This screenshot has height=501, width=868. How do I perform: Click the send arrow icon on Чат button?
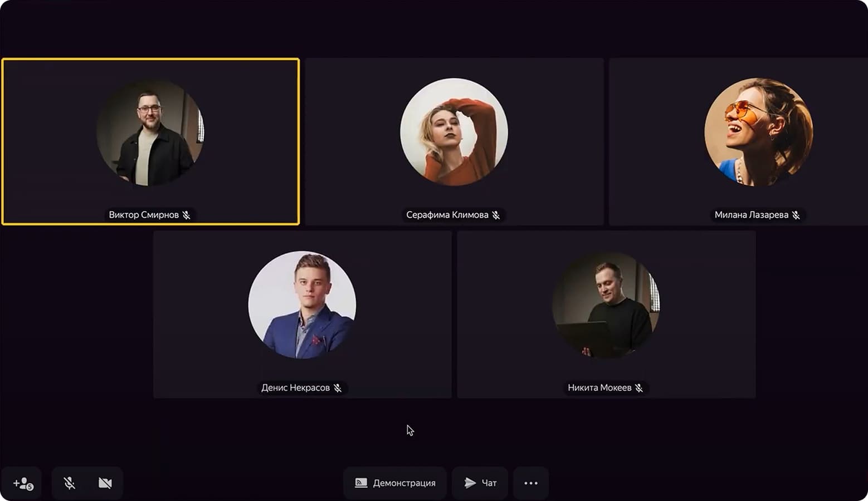tap(470, 483)
